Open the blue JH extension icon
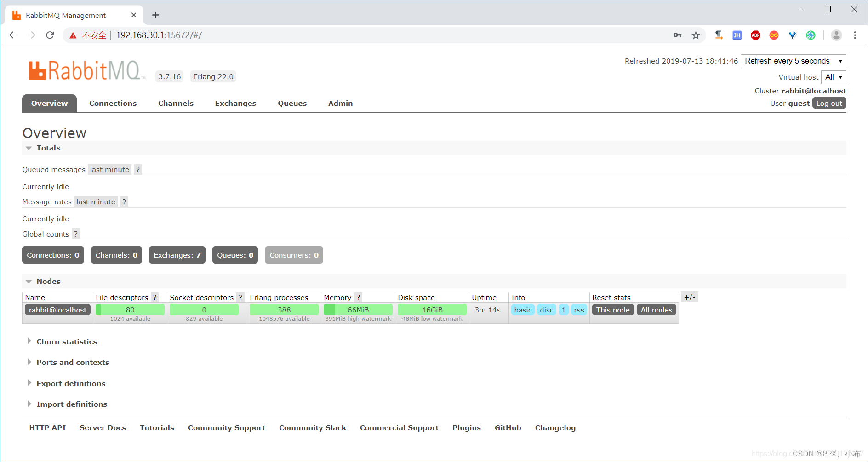The height and width of the screenshot is (462, 868). click(x=737, y=35)
